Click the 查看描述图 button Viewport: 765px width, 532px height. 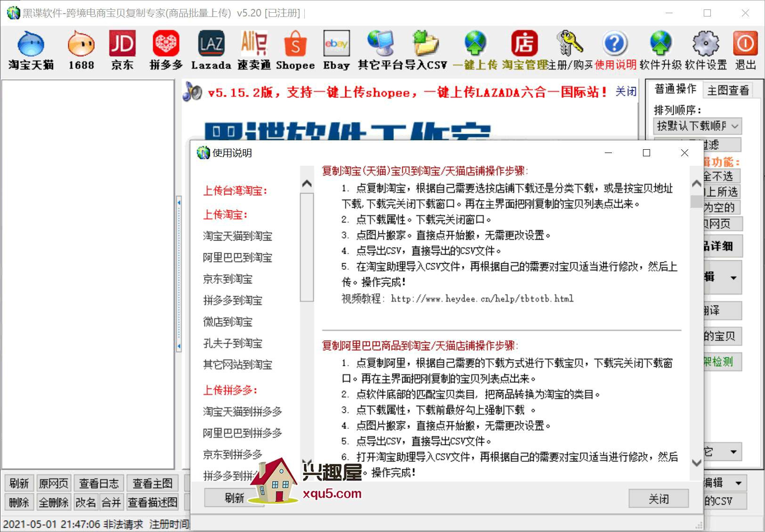point(152,502)
